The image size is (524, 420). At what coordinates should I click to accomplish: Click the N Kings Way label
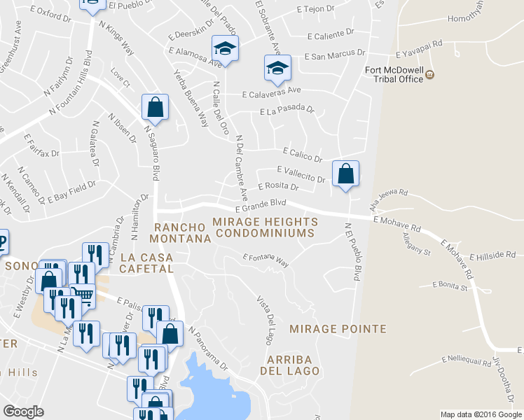[116, 38]
